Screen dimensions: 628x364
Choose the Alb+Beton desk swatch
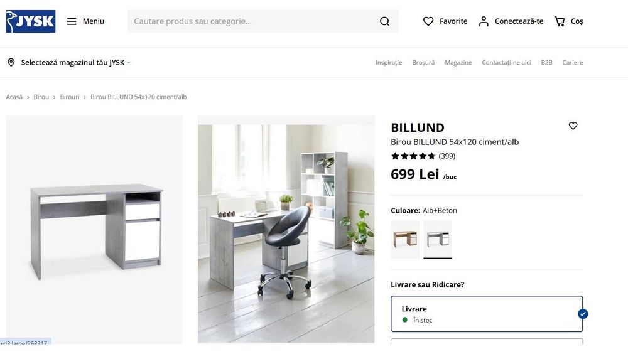(438, 240)
